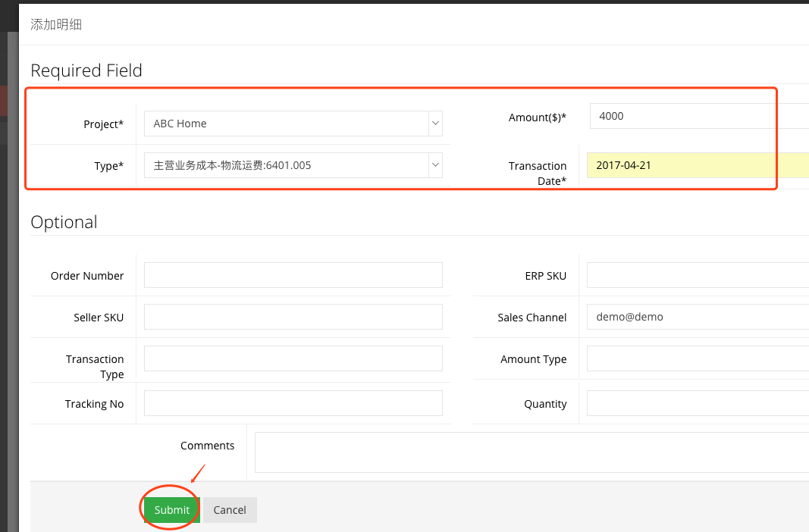
Task: Click the Transaction Date field 2017-04-21
Action: [698, 165]
